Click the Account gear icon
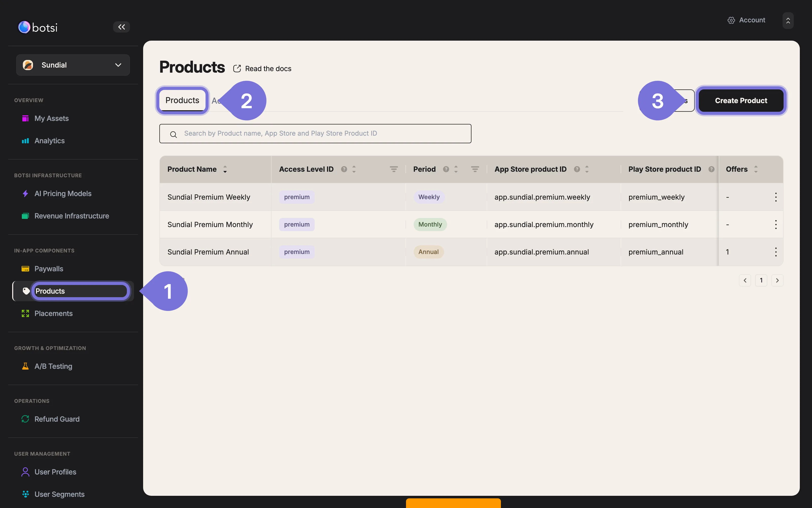The width and height of the screenshot is (812, 508). pyautogui.click(x=732, y=20)
